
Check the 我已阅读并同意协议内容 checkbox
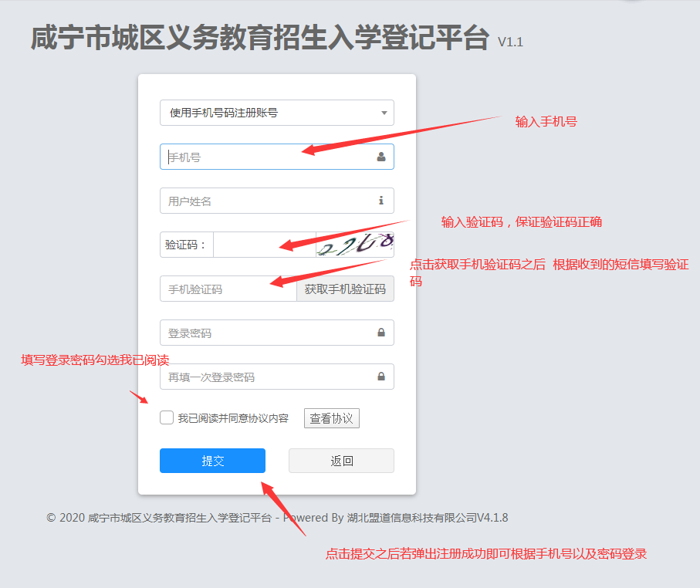pos(167,418)
